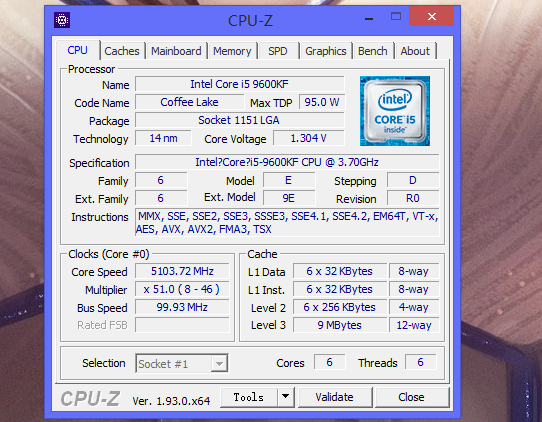Screen dimensions: 542x422
Task: Minimize the CPU-Z window
Action: [369, 18]
